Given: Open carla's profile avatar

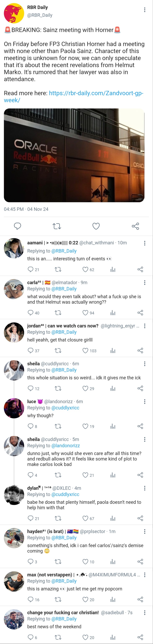Looking at the screenshot, I should click(14, 289).
